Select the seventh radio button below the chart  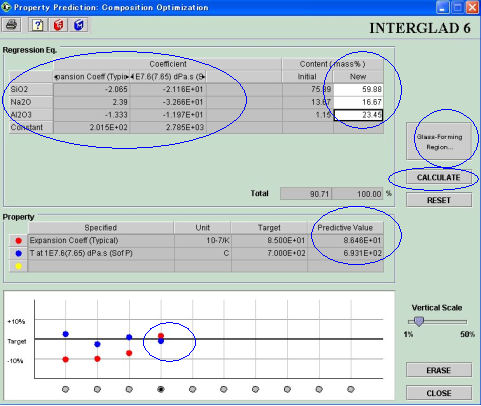(x=255, y=389)
